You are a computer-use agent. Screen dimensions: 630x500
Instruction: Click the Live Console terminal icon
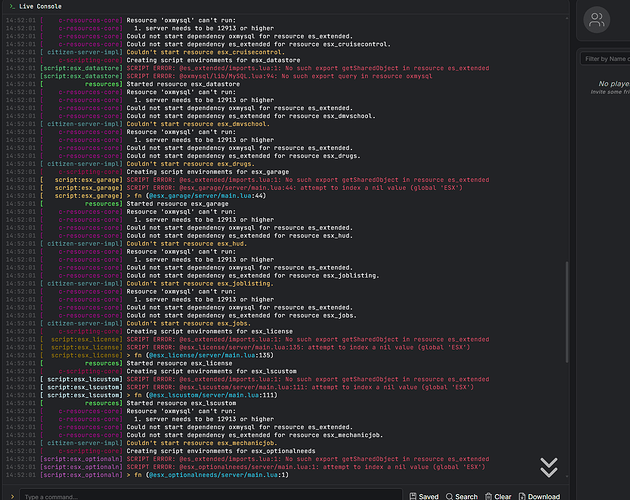pos(12,6)
